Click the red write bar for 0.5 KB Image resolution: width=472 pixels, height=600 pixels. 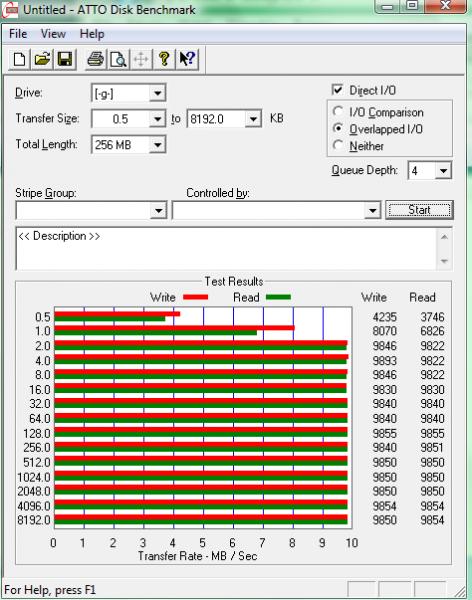(117, 314)
